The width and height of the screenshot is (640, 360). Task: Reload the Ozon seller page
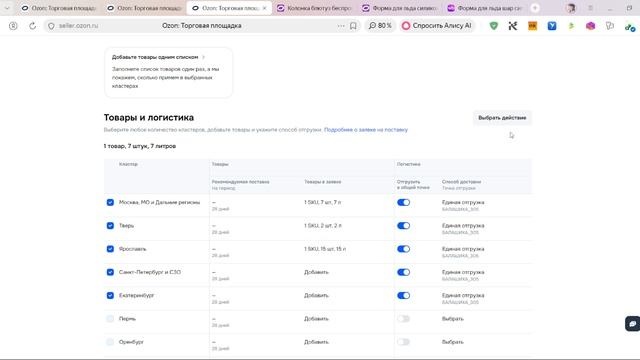32,26
